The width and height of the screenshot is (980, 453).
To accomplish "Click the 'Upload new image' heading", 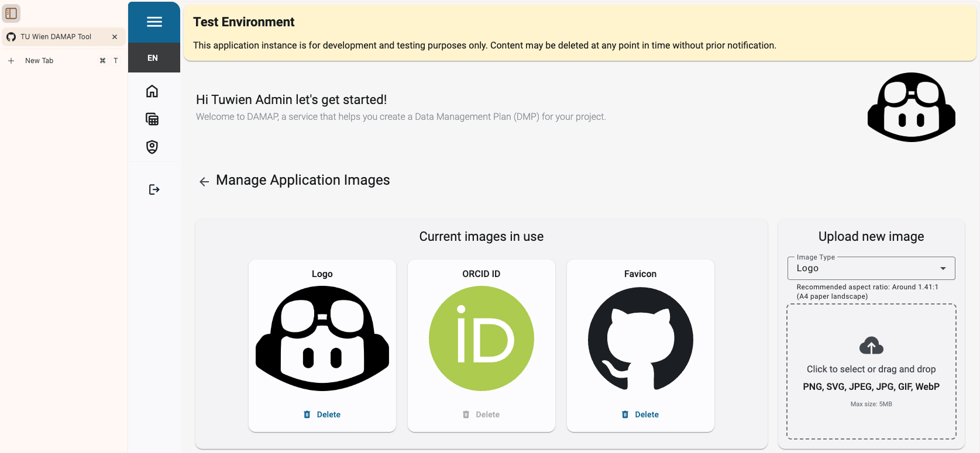I will [x=871, y=237].
